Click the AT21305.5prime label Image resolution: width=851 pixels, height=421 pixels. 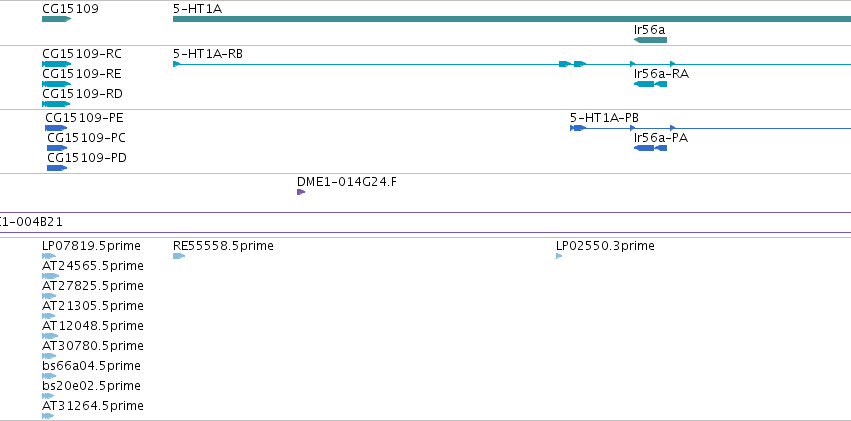93,307
